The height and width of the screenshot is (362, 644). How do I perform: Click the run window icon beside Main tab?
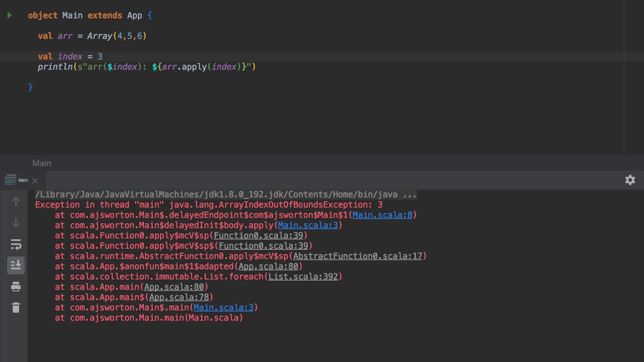click(10, 180)
